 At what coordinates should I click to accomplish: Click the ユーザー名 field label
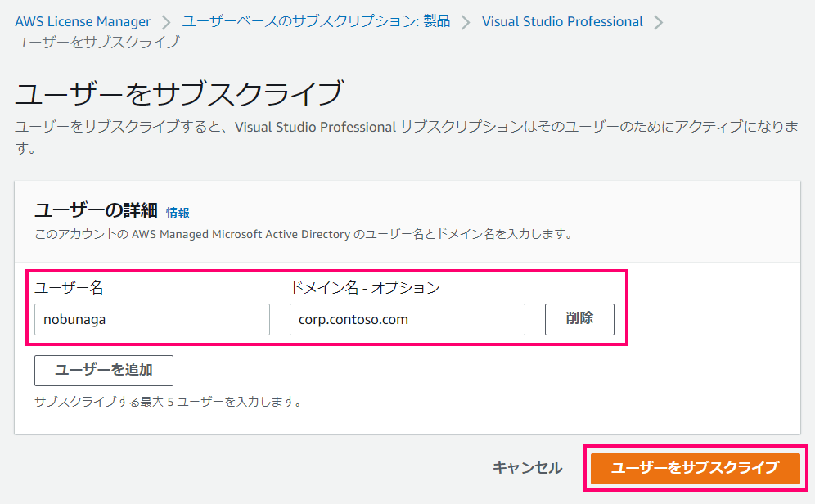(69, 288)
